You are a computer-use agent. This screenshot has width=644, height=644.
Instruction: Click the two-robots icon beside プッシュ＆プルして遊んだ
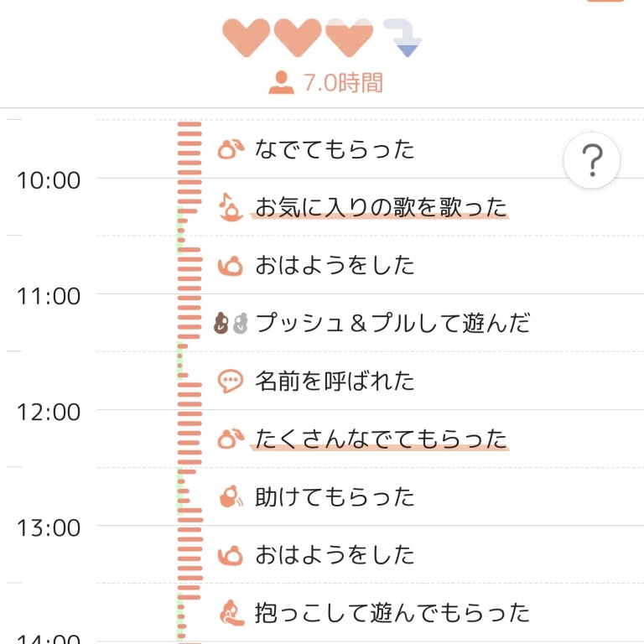point(231,323)
